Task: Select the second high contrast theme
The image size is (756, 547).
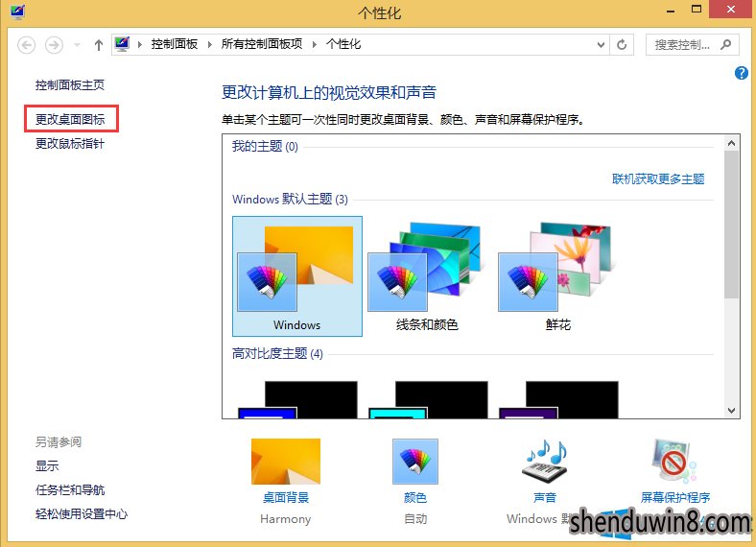Action: coord(428,399)
